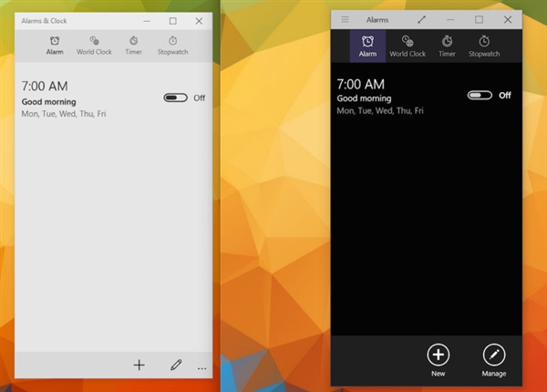The image size is (547, 392).
Task: Toggle the 7:00 AM alarm in dark window
Action: (480, 95)
